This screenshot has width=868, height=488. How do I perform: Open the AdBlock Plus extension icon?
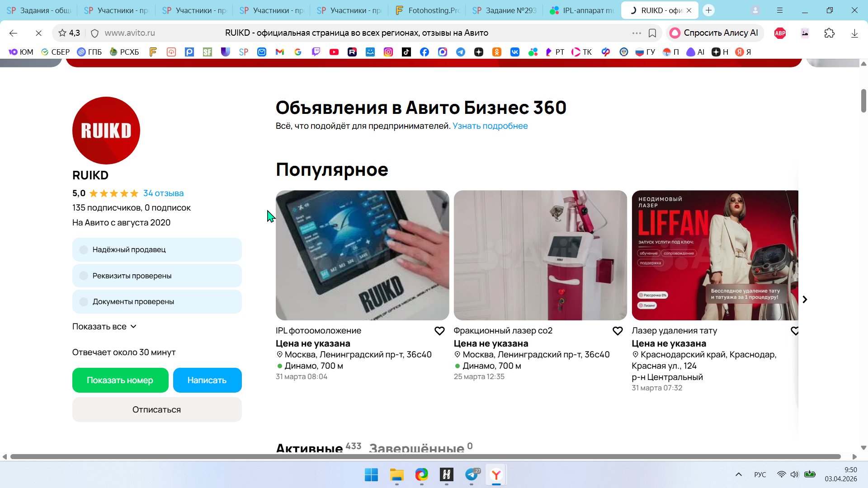pos(780,33)
